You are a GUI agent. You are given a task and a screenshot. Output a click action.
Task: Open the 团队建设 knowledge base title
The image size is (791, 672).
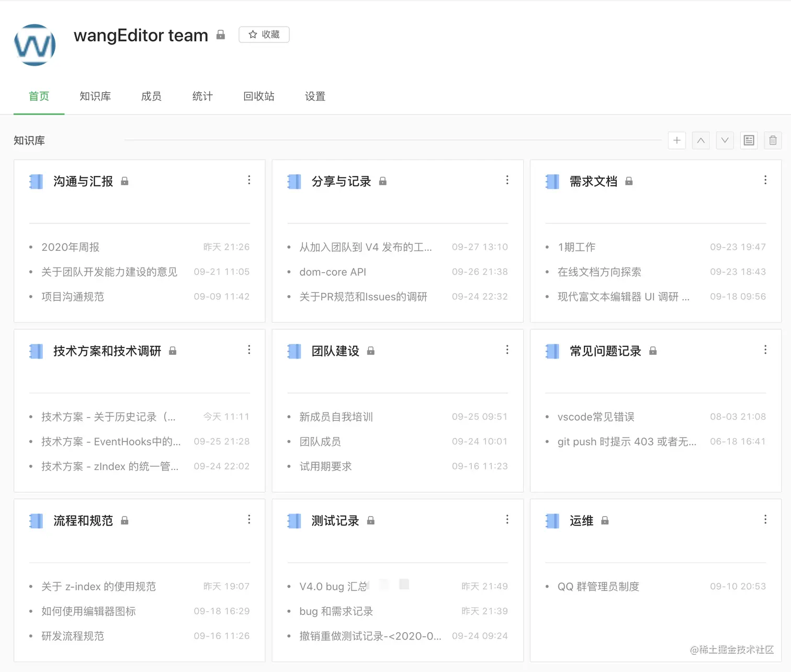point(335,351)
